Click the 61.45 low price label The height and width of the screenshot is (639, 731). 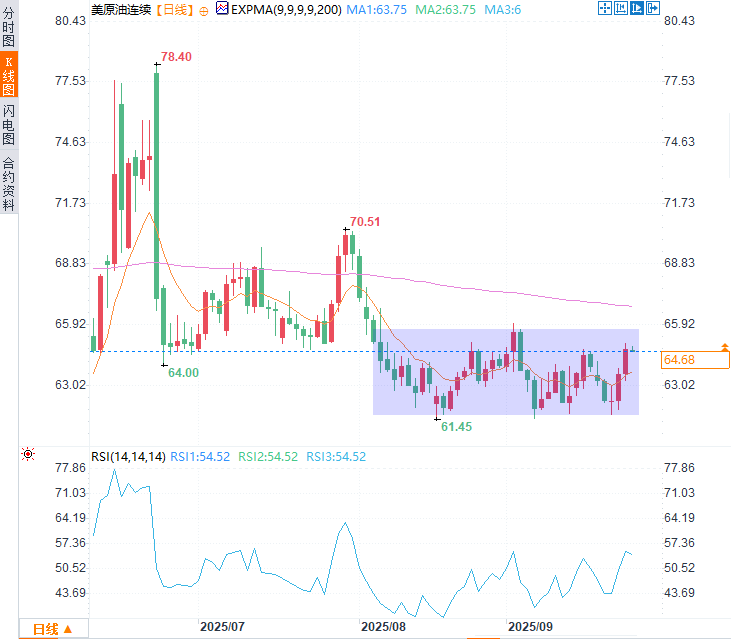[456, 427]
